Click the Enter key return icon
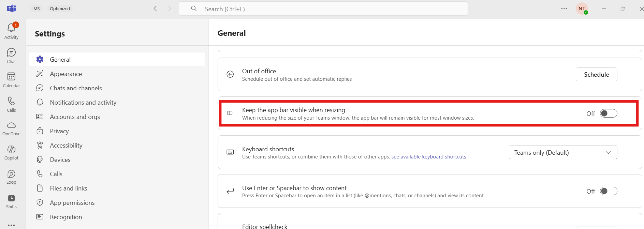 click(230, 191)
